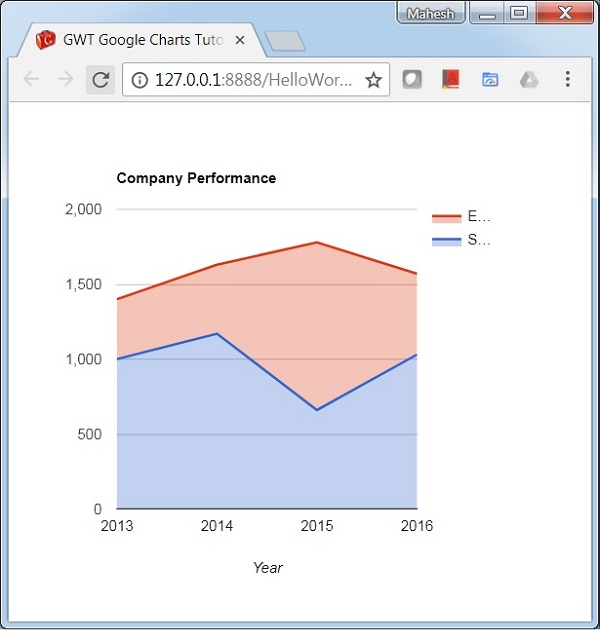
Task: Focus the address bar URL field
Action: pos(250,80)
